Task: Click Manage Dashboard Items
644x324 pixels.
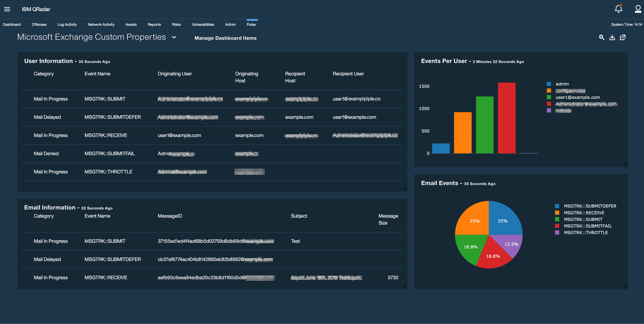Action: tap(226, 38)
